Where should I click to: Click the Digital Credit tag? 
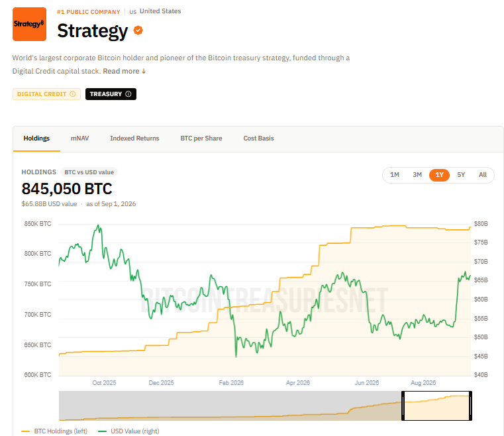click(46, 94)
